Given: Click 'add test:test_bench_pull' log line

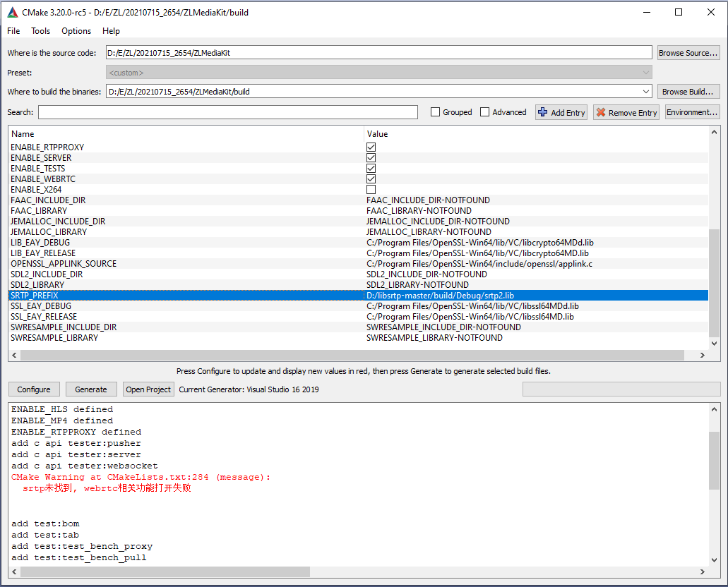Looking at the screenshot, I should click(79, 558).
